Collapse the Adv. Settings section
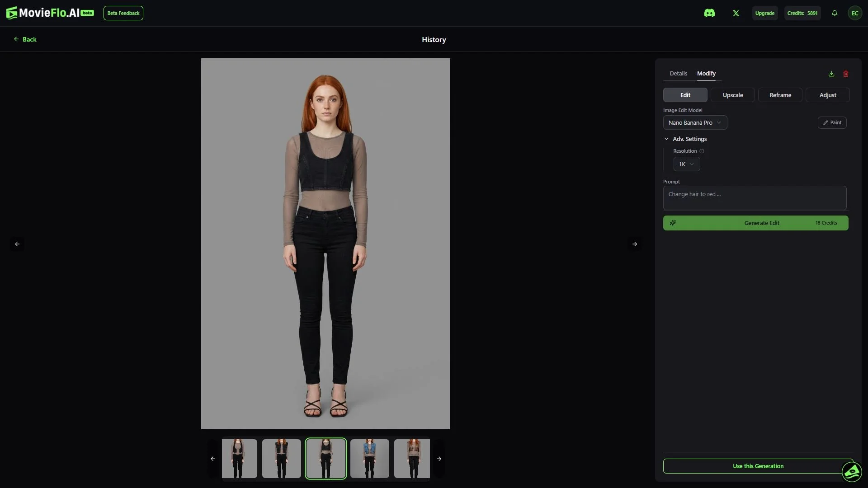868x488 pixels. [x=685, y=139]
